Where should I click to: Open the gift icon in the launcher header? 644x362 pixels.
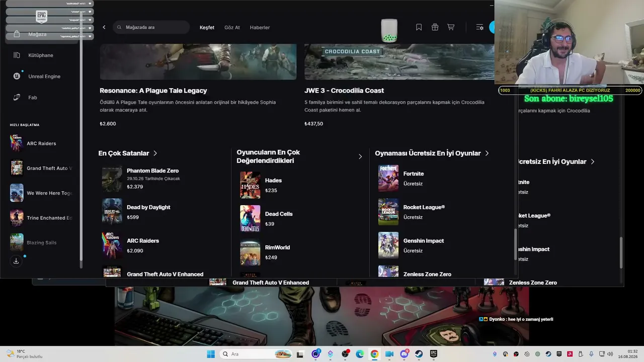pyautogui.click(x=435, y=27)
